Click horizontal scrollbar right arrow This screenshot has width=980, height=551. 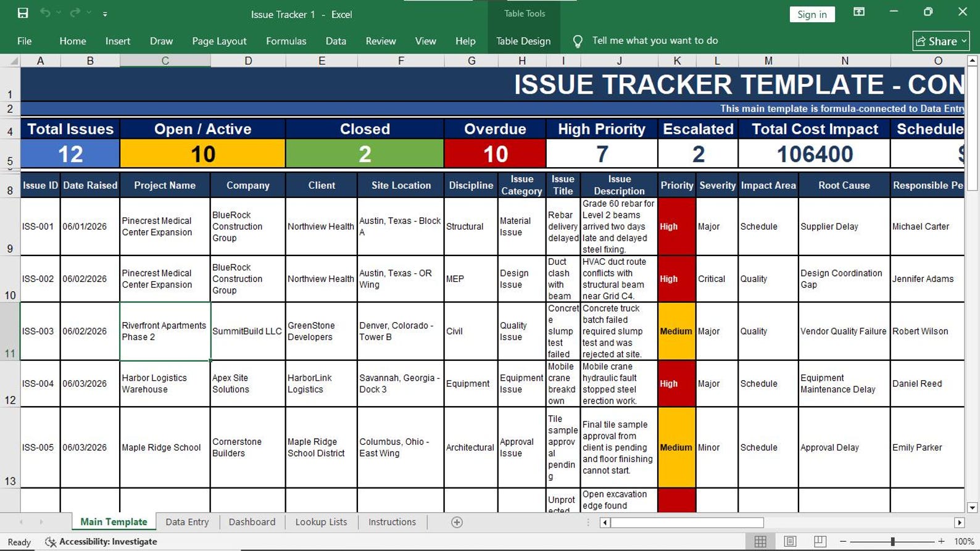pos(959,523)
